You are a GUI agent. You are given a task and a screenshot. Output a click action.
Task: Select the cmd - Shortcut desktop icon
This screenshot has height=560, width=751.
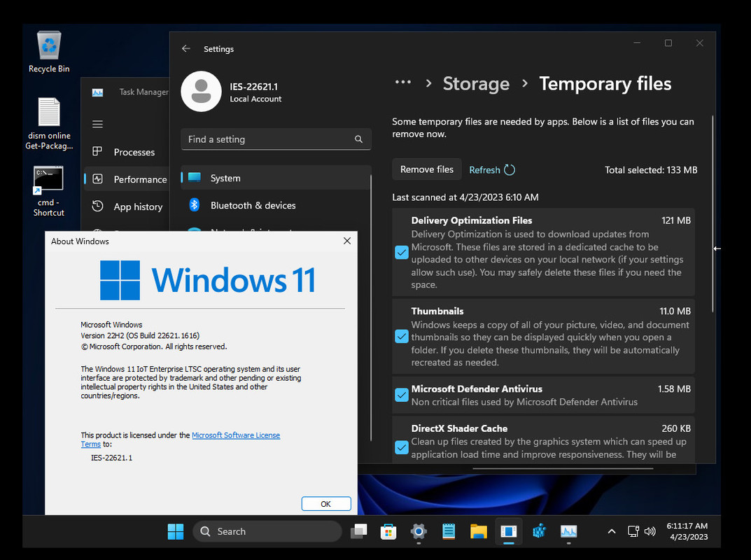[48, 190]
